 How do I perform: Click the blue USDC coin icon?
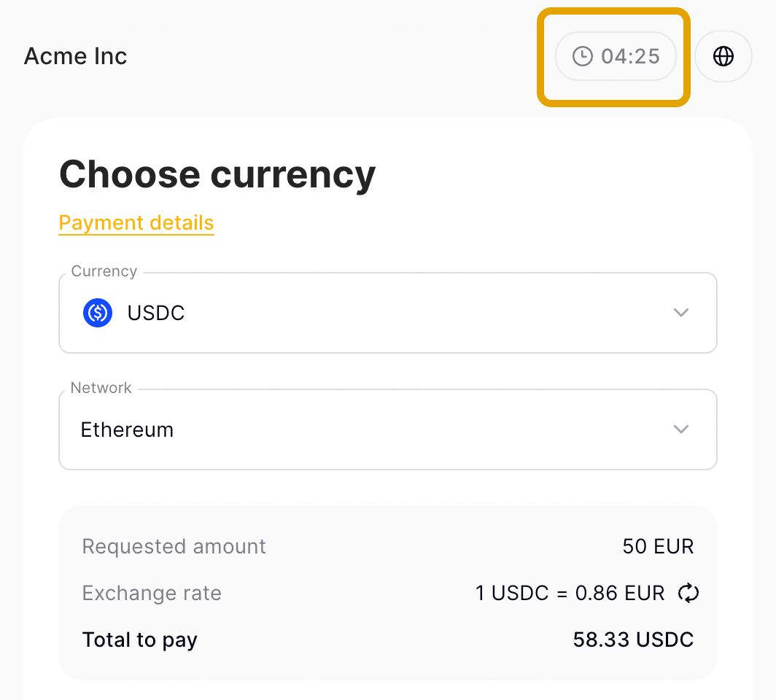[98, 313]
